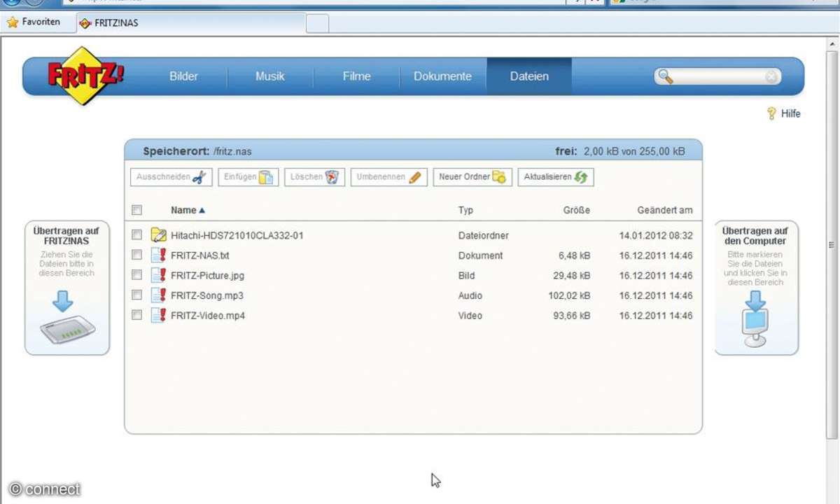Viewport: 840px width, 504px height.
Task: Click the Bild type cell
Action: [466, 275]
